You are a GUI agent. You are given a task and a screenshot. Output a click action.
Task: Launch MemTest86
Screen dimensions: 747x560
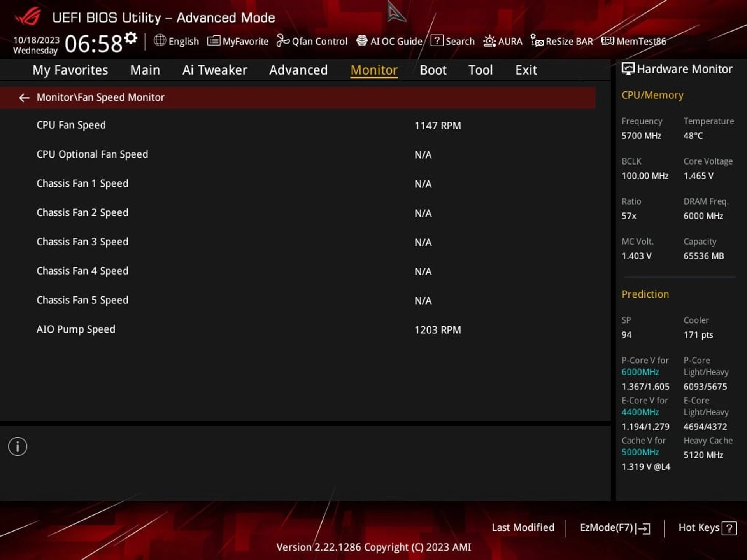tap(641, 41)
